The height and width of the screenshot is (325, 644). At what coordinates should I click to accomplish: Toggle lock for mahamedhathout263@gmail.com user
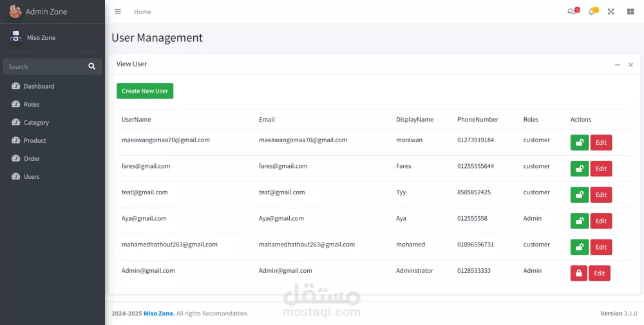[x=580, y=247]
